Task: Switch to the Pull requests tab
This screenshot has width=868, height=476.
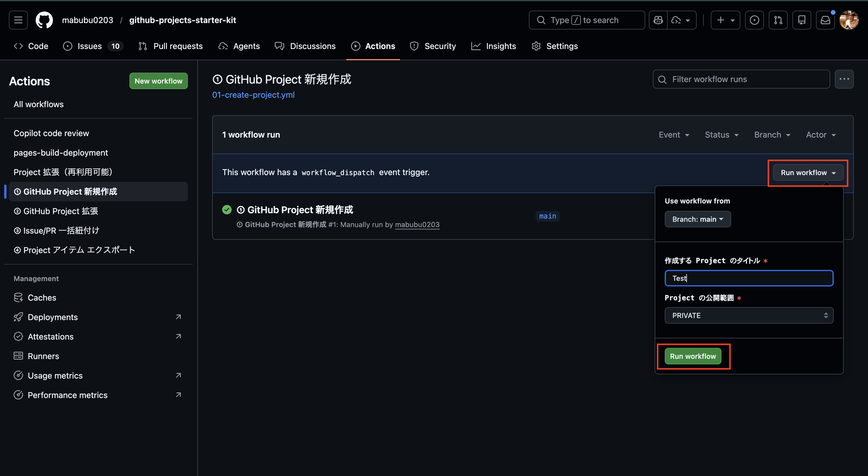Action: click(170, 46)
